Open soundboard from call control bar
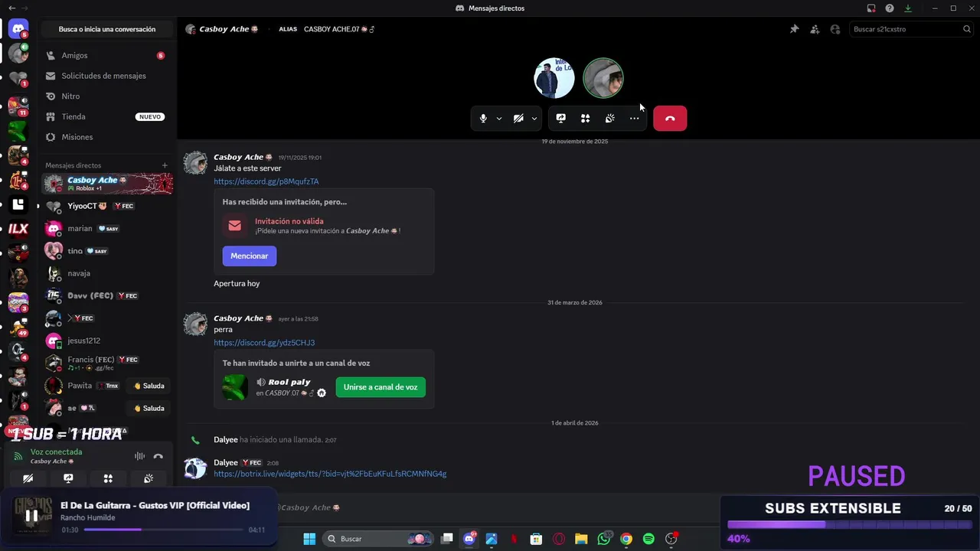980x551 pixels. pos(610,119)
